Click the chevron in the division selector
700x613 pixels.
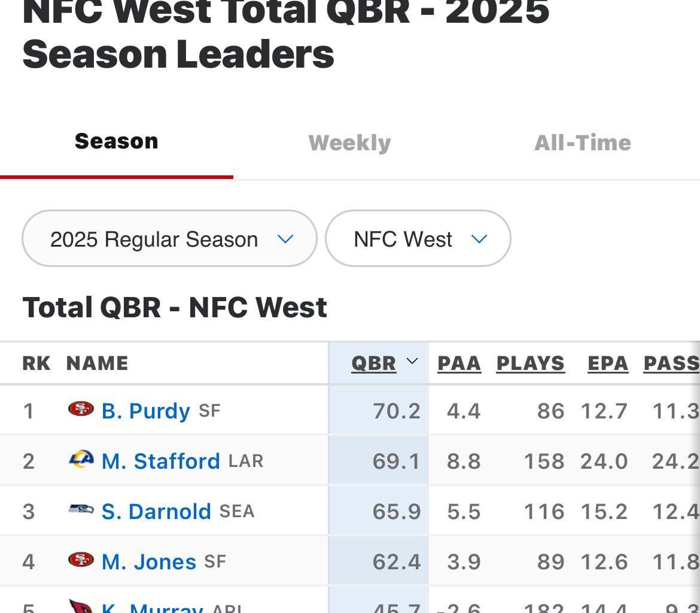[x=478, y=238]
